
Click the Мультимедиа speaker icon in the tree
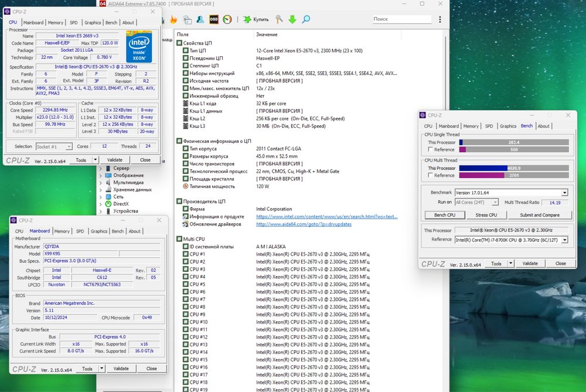tap(108, 182)
